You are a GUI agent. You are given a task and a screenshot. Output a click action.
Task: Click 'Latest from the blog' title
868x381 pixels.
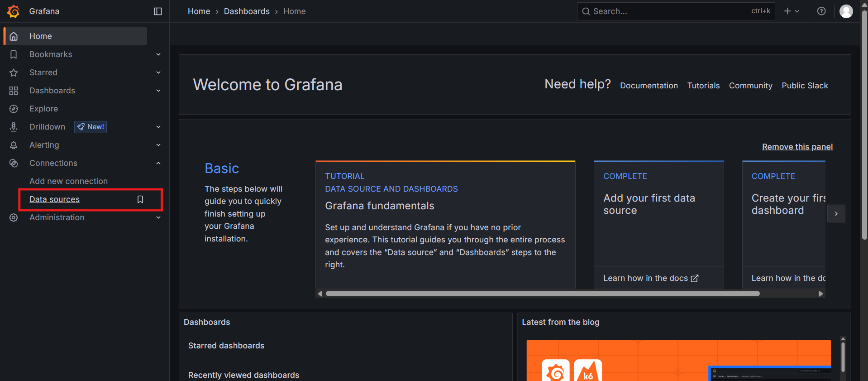pyautogui.click(x=560, y=322)
